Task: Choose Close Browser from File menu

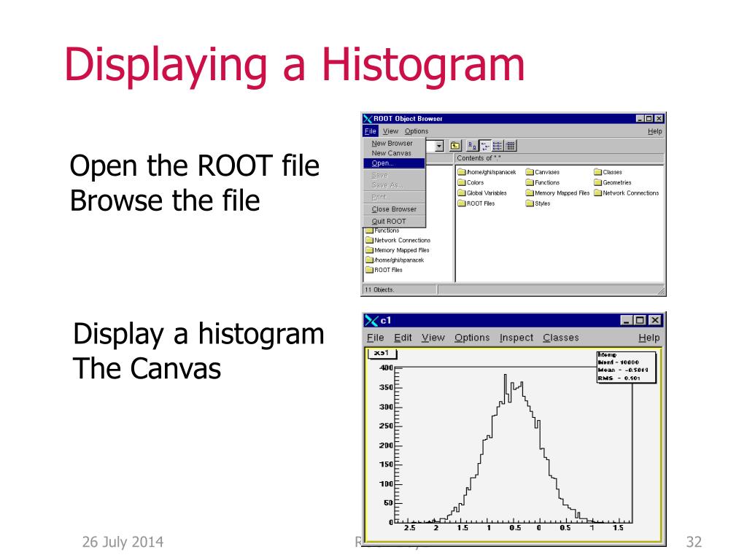Action: 394,209
